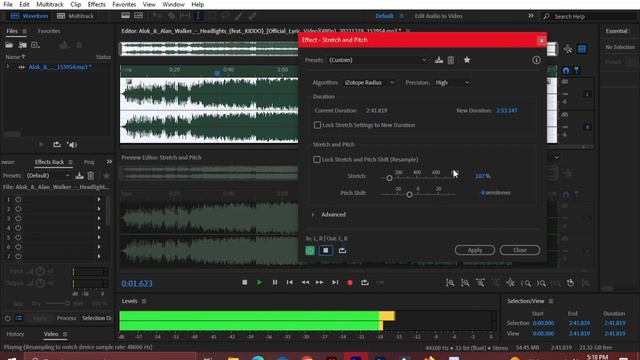Switch to Waveform editor view
This screenshot has width=640, height=360.
tap(30, 16)
